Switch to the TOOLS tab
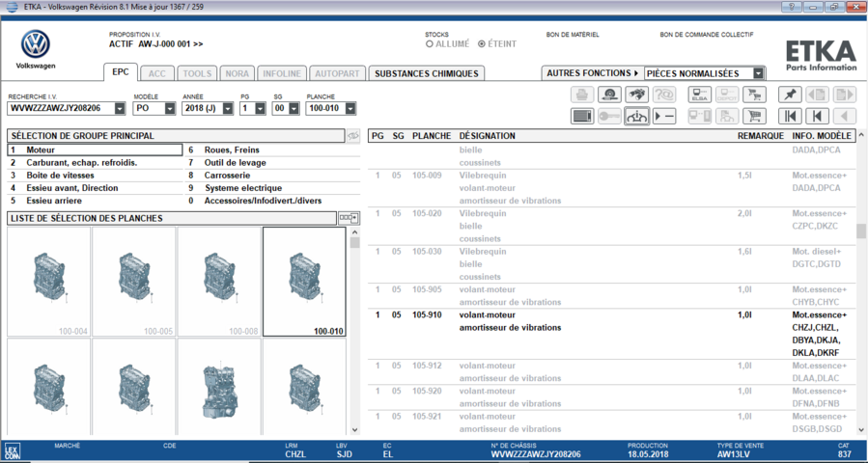The image size is (868, 463). tap(197, 73)
